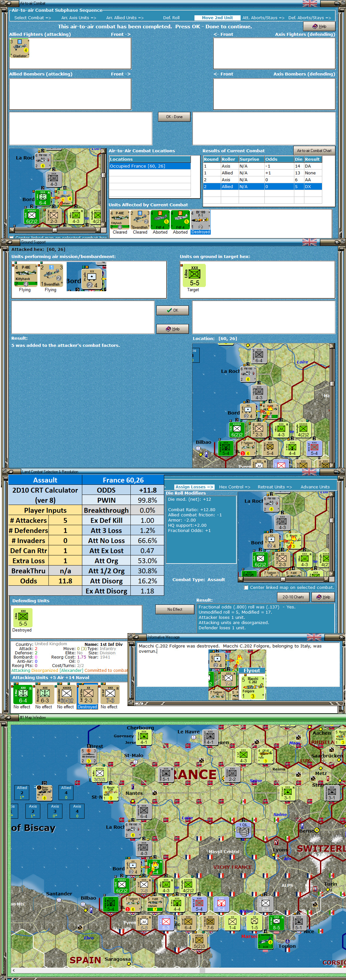Click British flag on Ground Support title bar
Viewport: 346px width, 980px height.
[x=310, y=241]
